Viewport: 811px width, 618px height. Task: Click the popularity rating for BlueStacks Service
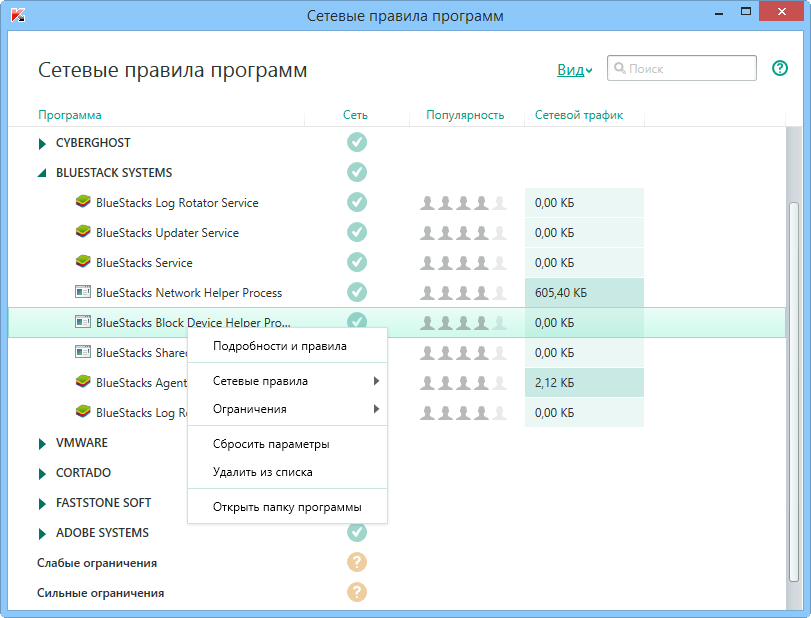[465, 262]
